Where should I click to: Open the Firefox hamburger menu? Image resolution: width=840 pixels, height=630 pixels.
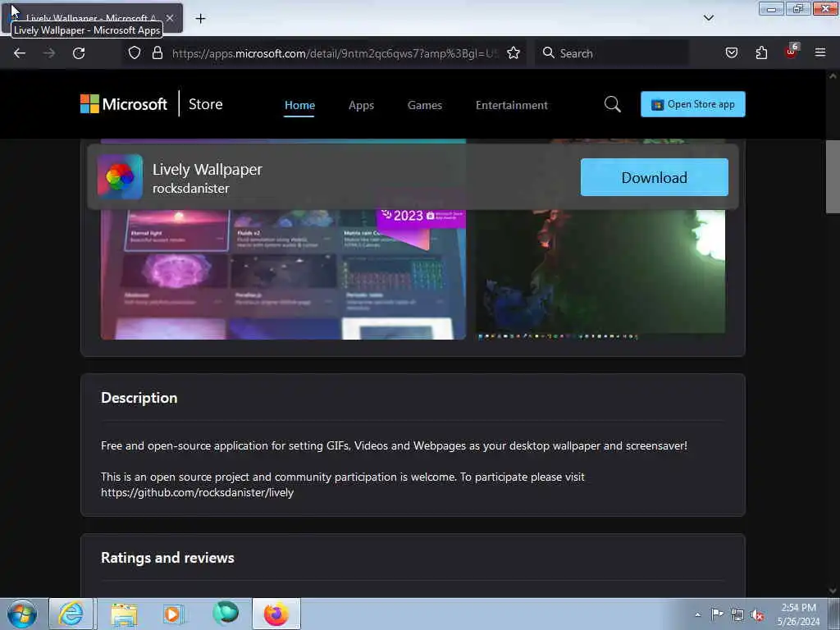pos(819,52)
